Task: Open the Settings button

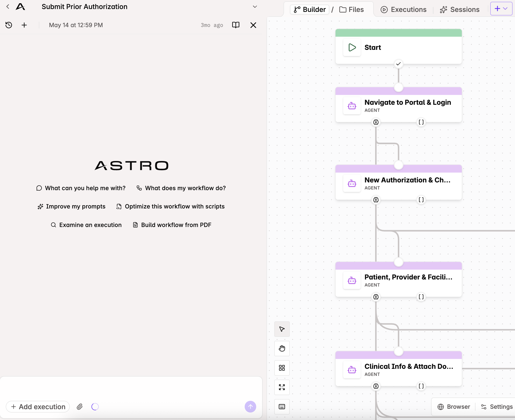Action: (497, 407)
